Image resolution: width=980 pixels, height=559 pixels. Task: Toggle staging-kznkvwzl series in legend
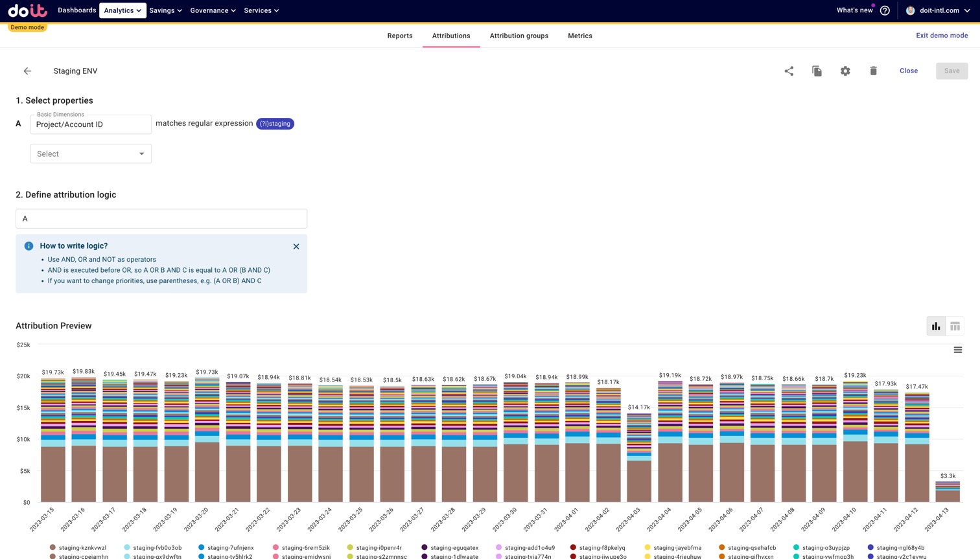coord(82,547)
